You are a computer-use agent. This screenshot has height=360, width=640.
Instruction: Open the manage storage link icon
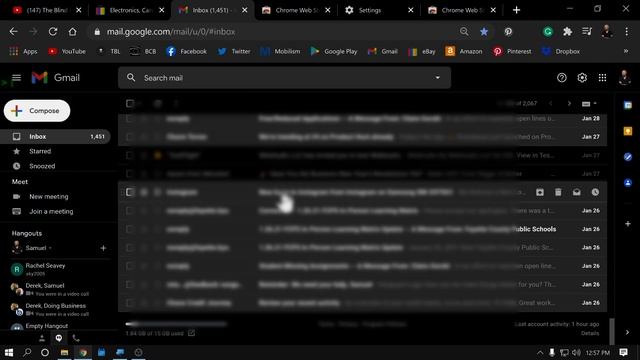[191, 333]
